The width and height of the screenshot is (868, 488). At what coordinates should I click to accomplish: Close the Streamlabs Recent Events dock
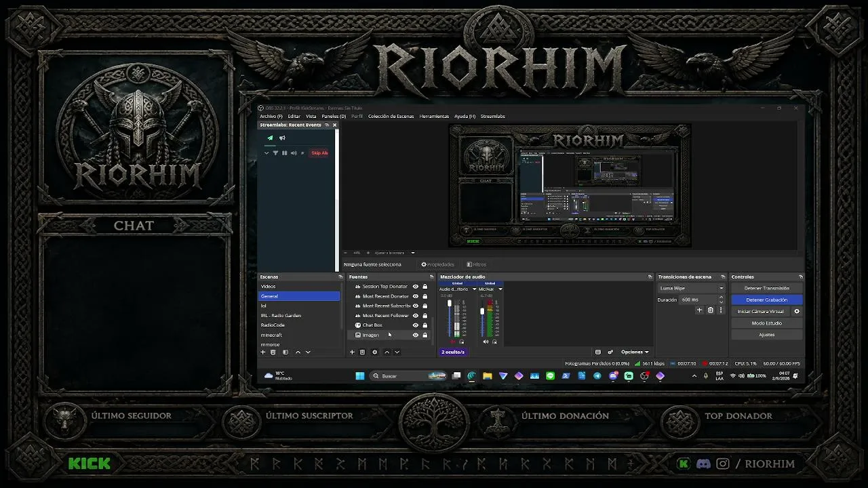(334, 125)
